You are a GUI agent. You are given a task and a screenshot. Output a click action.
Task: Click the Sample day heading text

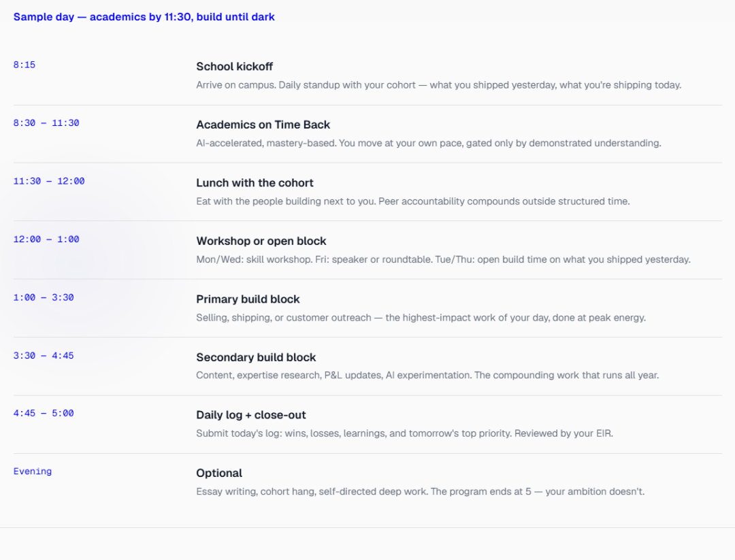(144, 17)
